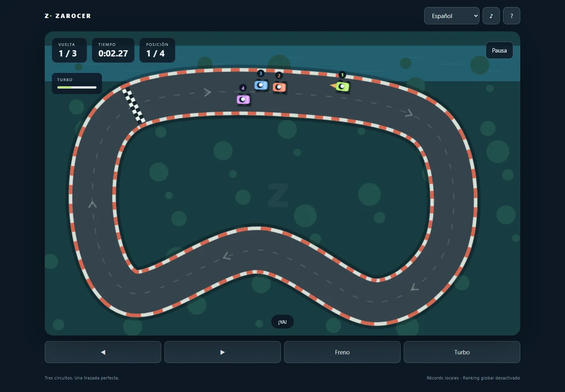Click the purple car numbered 4
565x392 pixels.
point(243,100)
